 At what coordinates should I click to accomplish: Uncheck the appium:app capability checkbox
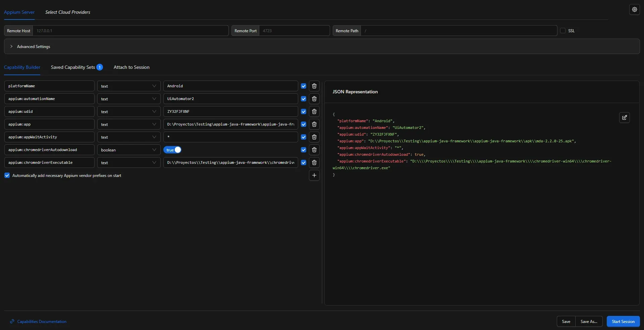pos(304,124)
